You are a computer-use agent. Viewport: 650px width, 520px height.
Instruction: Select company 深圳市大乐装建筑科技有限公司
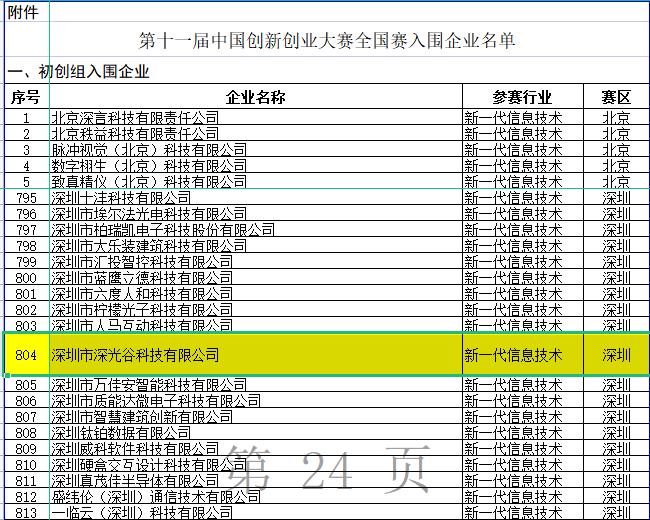(x=149, y=246)
